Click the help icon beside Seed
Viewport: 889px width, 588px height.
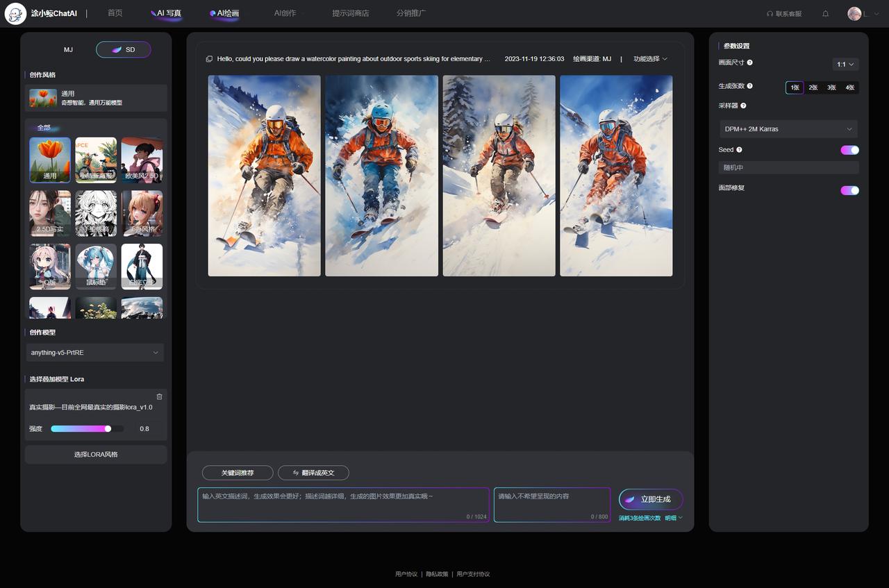click(739, 150)
